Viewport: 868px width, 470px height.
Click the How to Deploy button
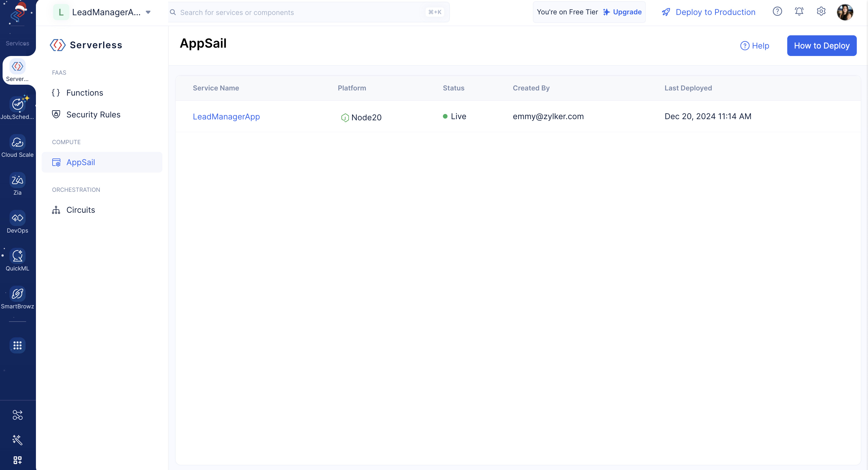[822, 45]
